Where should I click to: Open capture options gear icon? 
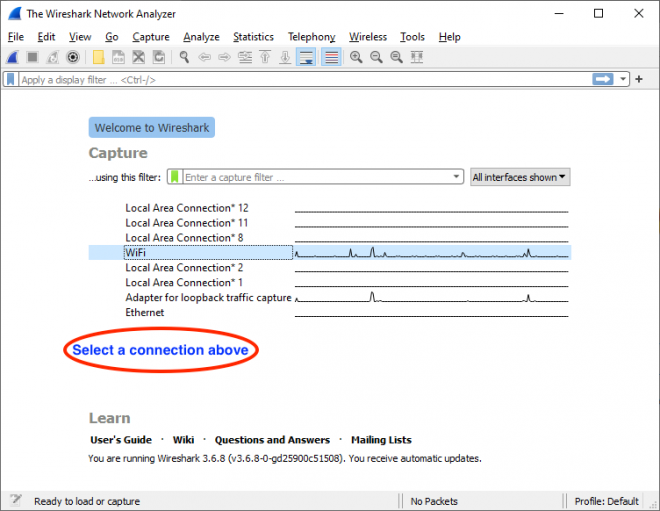click(x=73, y=57)
